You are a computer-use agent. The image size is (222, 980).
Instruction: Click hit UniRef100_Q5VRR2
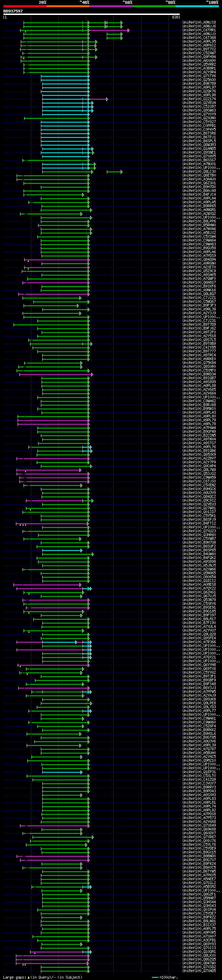(199, 64)
